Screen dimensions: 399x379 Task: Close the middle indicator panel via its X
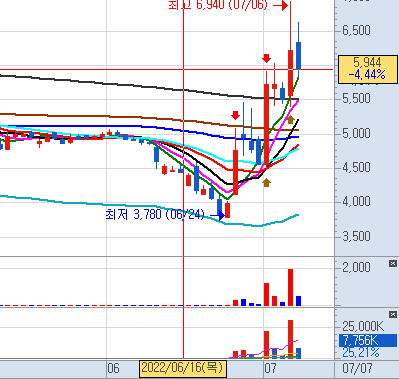pyautogui.click(x=393, y=264)
